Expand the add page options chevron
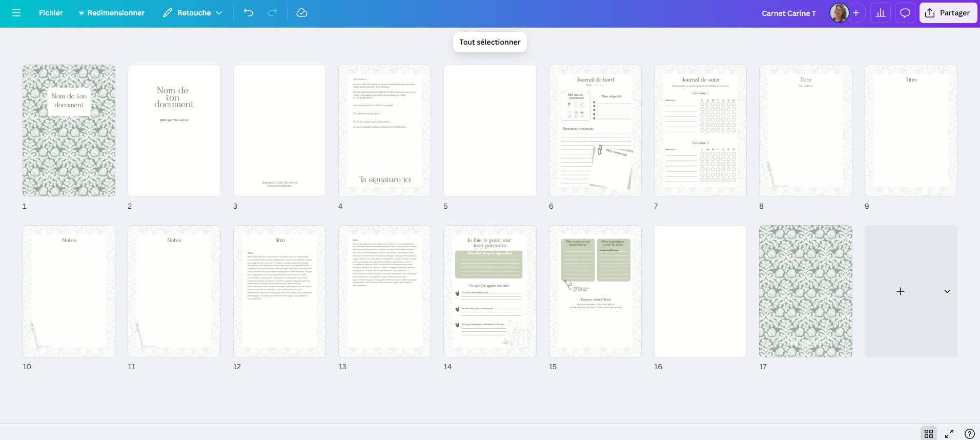 pyautogui.click(x=947, y=291)
